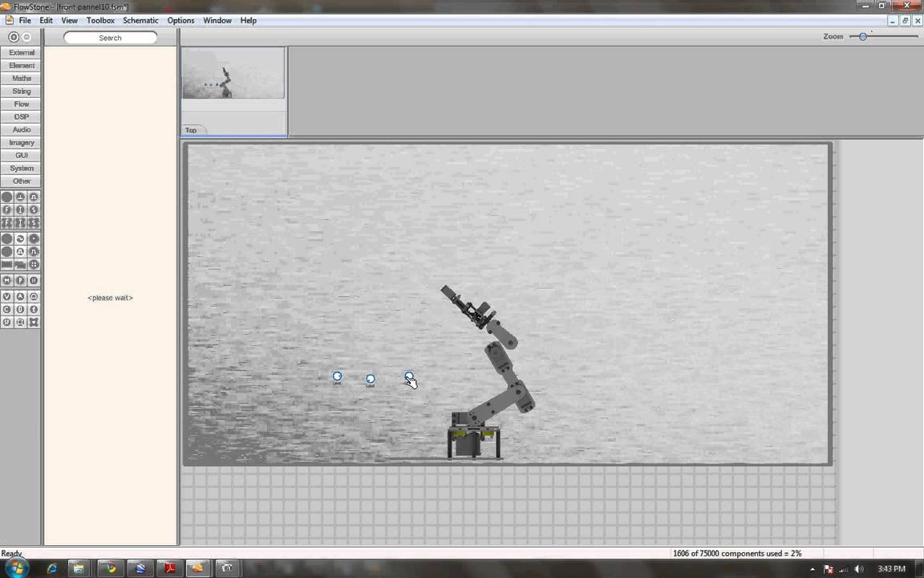
Task: Filter toolbox by External category
Action: (21, 52)
